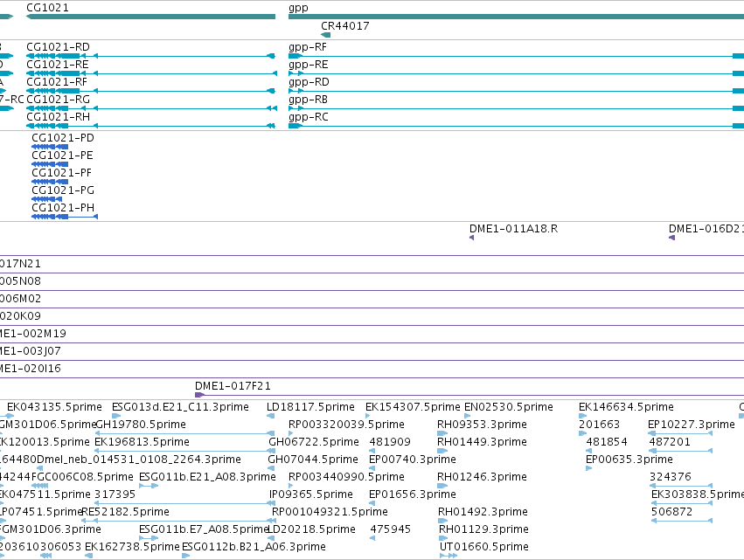Select the BAC track labeled 005N08
Image resolution: width=744 pixels, height=560 pixels.
coord(20,281)
